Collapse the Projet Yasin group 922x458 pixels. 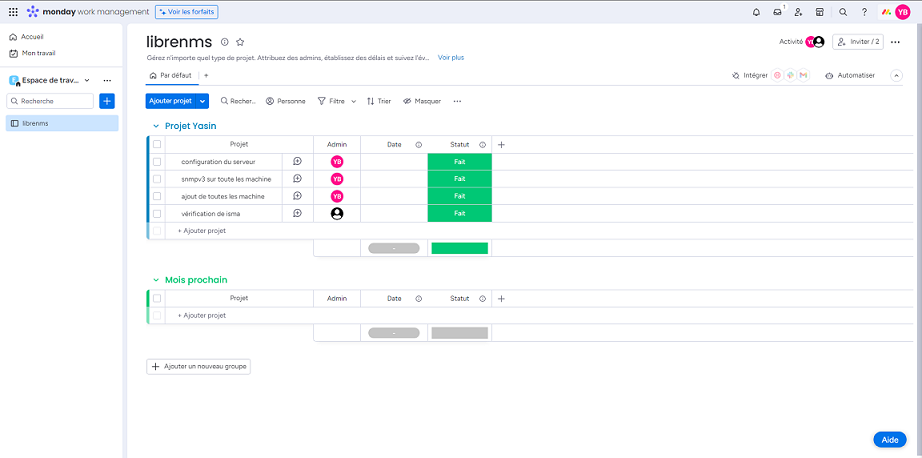pos(155,126)
